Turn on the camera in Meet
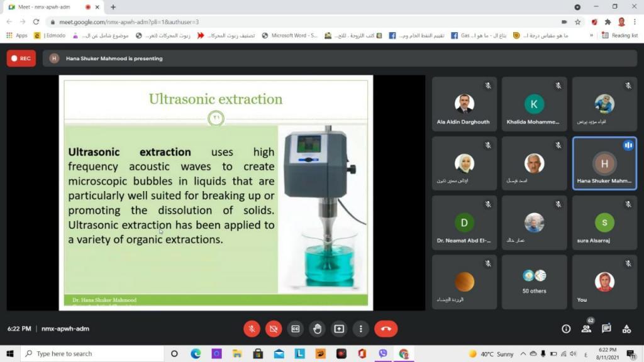 click(x=273, y=329)
